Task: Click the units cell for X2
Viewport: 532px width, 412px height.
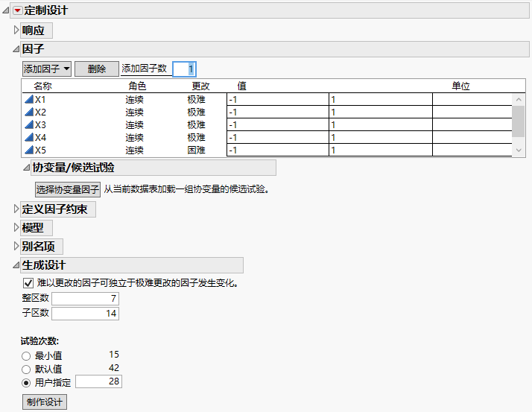Action: click(x=472, y=112)
